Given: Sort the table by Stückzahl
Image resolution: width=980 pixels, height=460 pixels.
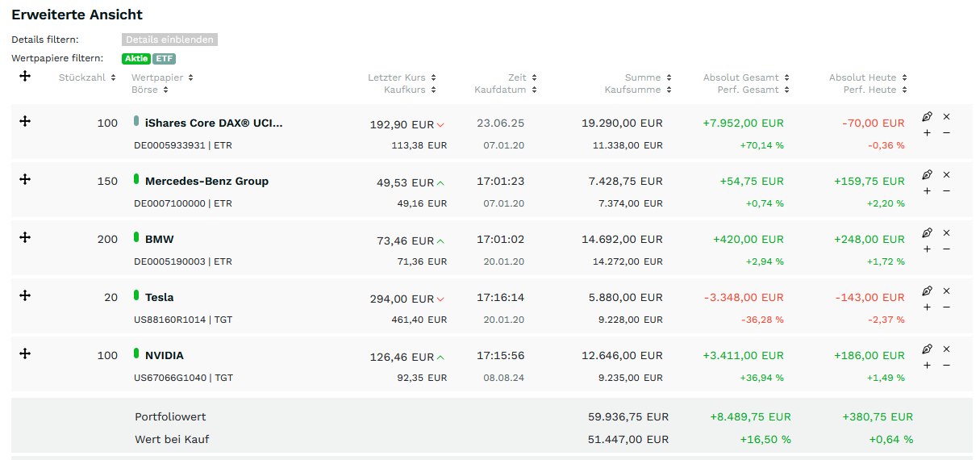Looking at the screenshot, I should (x=87, y=77).
